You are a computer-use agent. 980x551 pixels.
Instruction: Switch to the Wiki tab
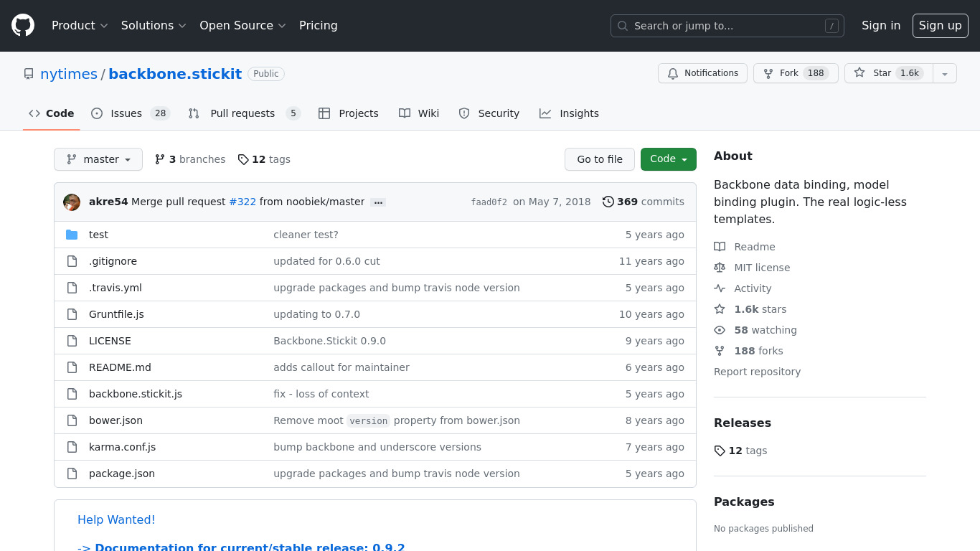click(419, 113)
